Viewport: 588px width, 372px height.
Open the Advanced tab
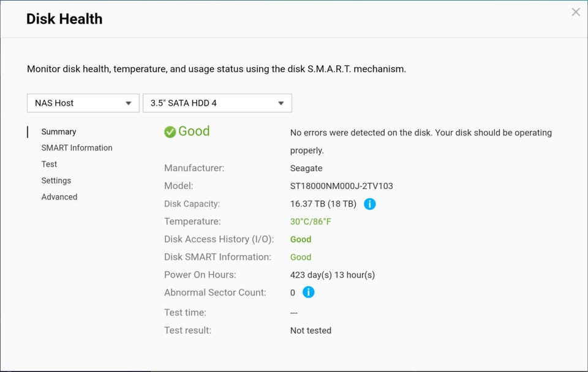[x=59, y=197]
